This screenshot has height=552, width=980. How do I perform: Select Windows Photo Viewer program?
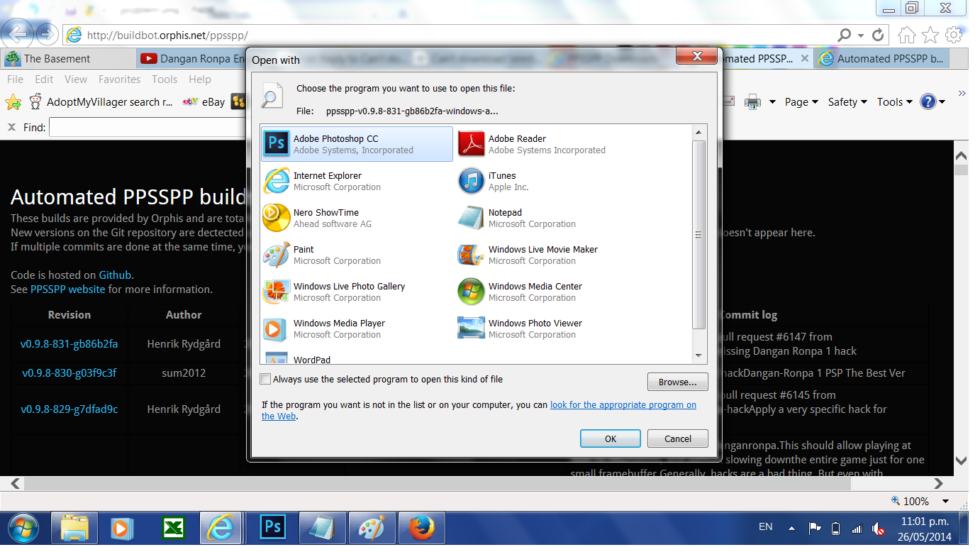click(x=535, y=329)
